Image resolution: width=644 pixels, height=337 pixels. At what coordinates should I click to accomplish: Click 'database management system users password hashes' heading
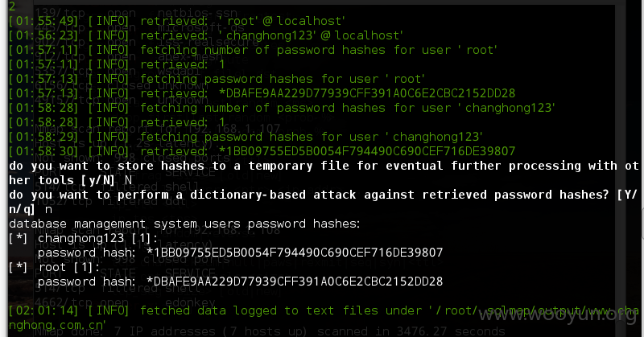click(x=184, y=224)
